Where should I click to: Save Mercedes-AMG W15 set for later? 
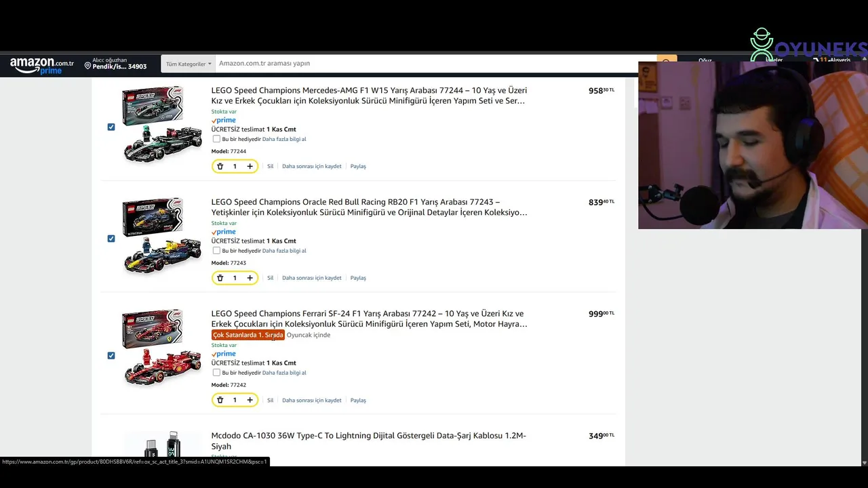(312, 166)
